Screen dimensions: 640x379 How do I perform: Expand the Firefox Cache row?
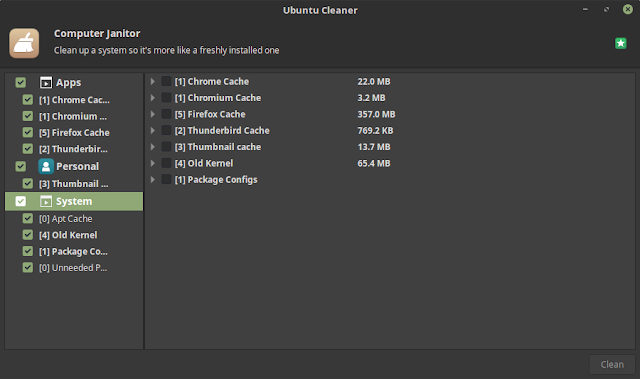coord(153,114)
